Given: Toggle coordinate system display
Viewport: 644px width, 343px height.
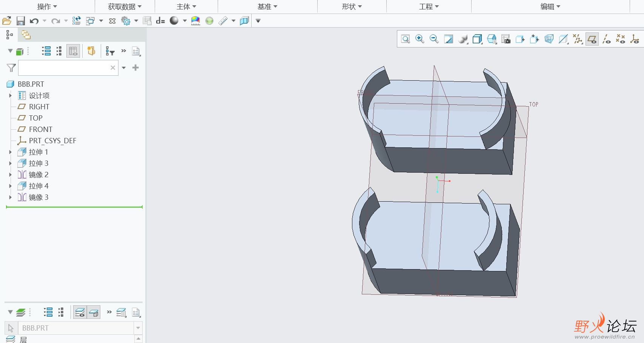Looking at the screenshot, I should click(x=635, y=39).
